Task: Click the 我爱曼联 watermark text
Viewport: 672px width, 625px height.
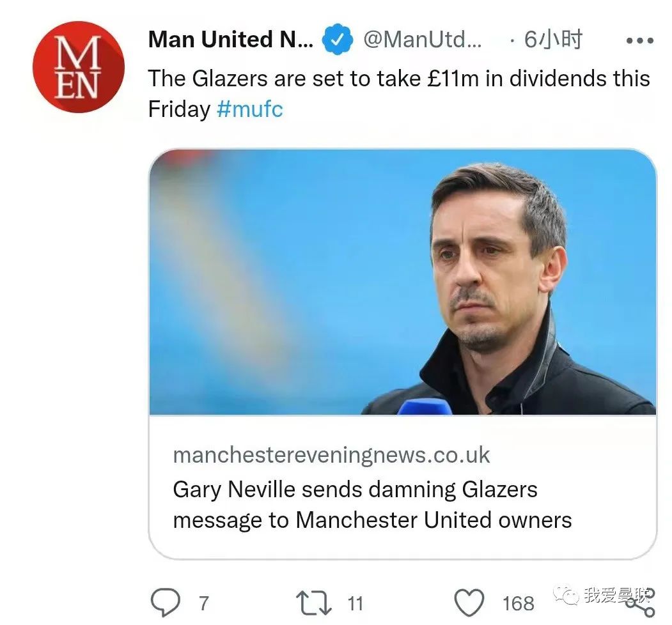Action: click(x=616, y=596)
